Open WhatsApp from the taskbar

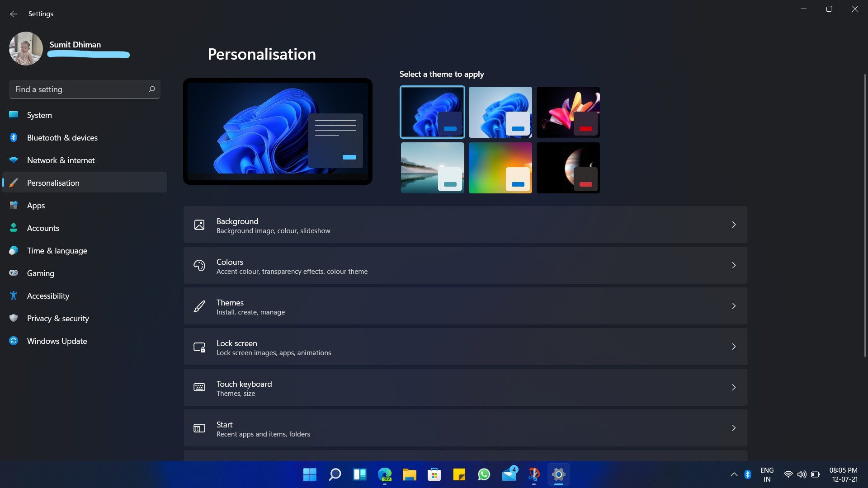(x=484, y=475)
